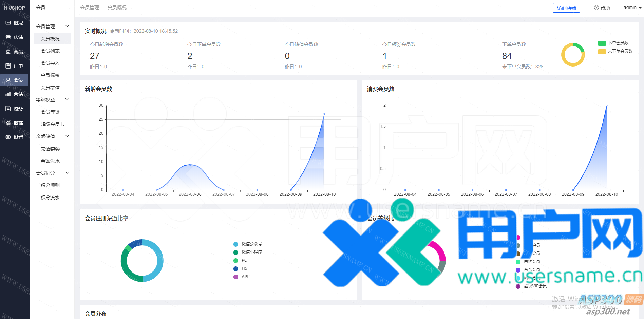Click the 未下单会员数: 326 text

[523, 67]
